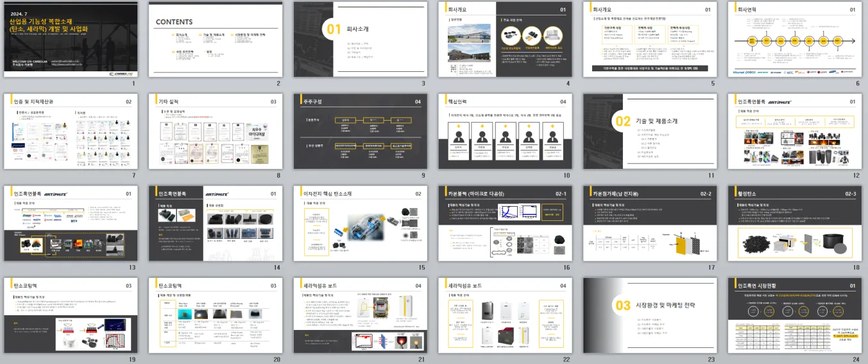868x364 pixels.
Task: Open the CONTENTS slide thumbnail
Action: (x=215, y=40)
